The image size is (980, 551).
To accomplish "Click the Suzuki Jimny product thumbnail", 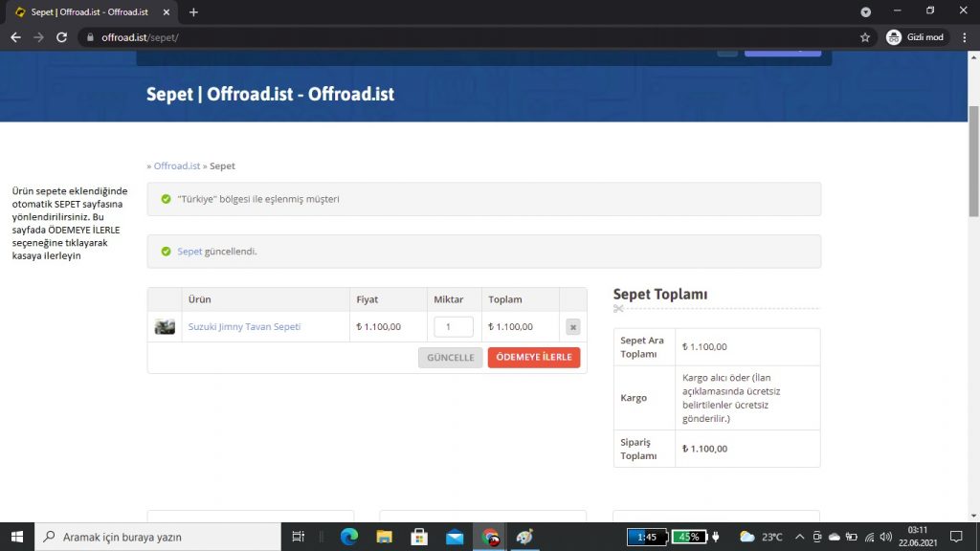I will click(x=165, y=327).
